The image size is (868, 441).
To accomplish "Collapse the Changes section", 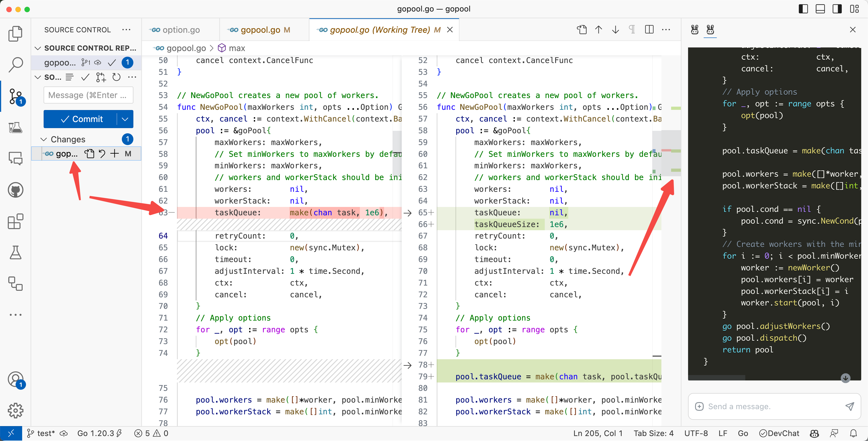I will 44,139.
